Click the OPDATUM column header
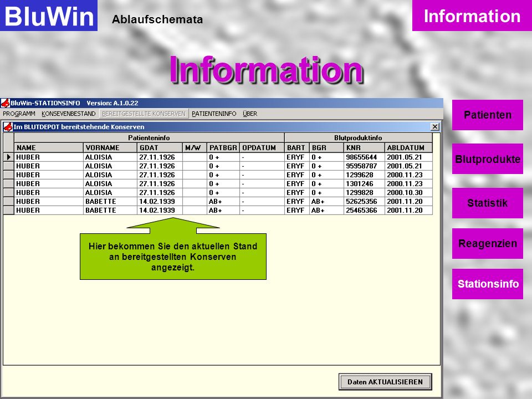This screenshot has width=532, height=399. 262,147
